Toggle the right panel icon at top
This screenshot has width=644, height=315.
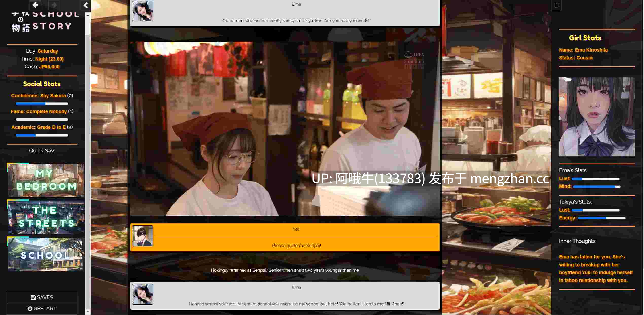(x=556, y=5)
